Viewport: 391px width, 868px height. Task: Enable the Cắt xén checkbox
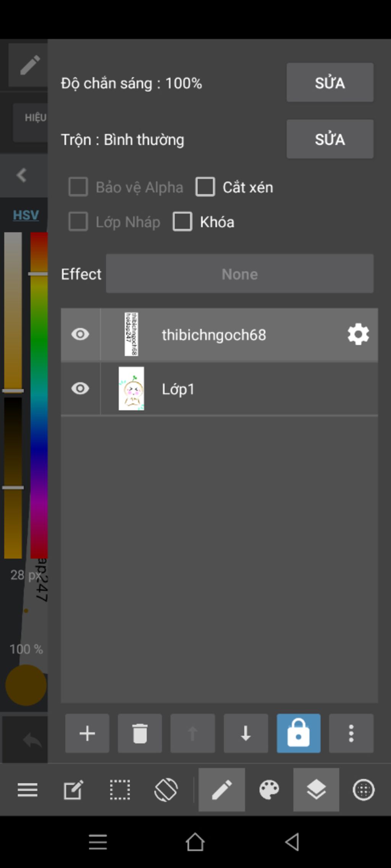[x=205, y=187]
